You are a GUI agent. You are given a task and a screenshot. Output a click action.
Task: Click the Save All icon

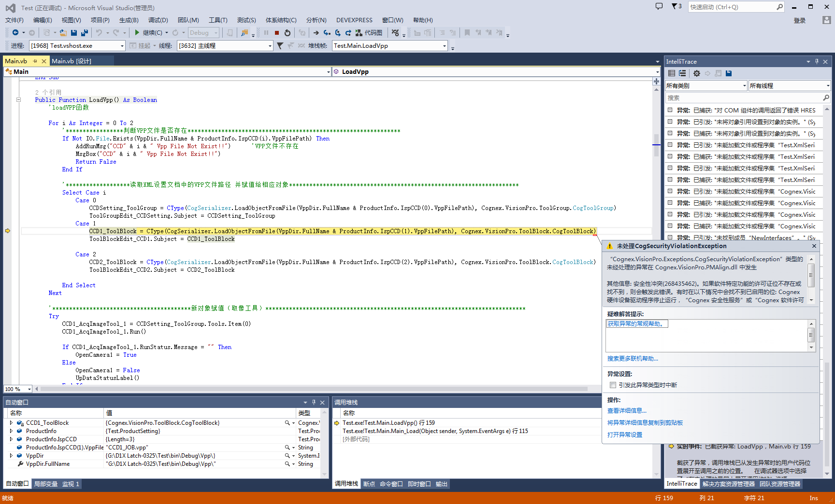85,32
